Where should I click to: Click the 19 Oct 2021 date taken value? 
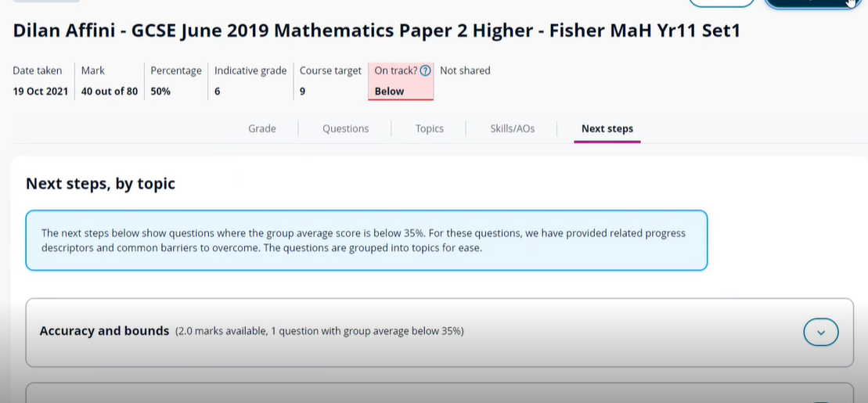41,91
